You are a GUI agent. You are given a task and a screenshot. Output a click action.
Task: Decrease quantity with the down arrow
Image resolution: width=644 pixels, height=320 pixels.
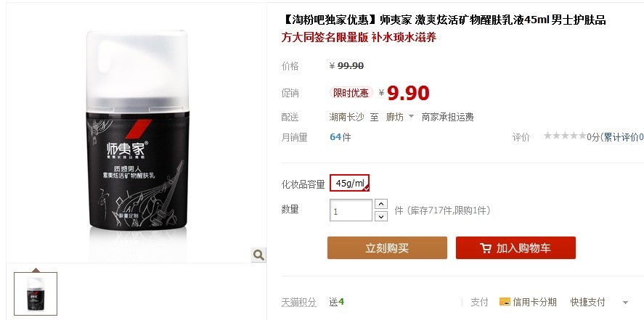click(x=382, y=216)
